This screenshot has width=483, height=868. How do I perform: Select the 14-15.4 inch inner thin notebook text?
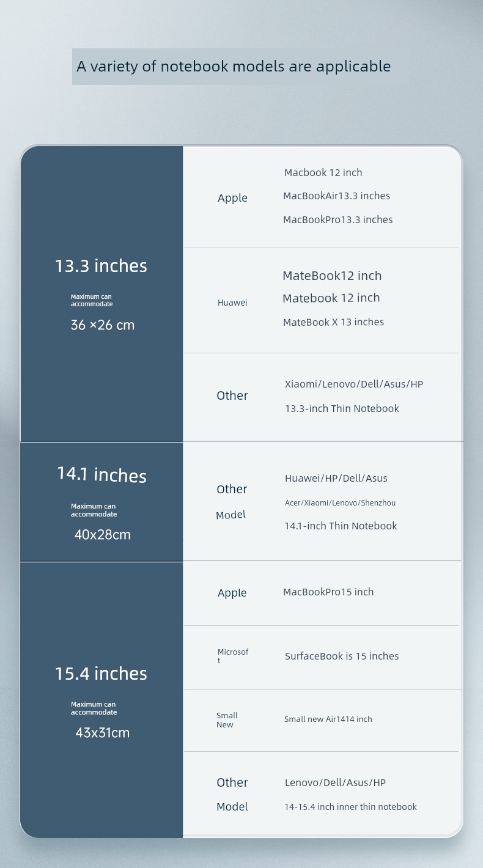[350, 807]
